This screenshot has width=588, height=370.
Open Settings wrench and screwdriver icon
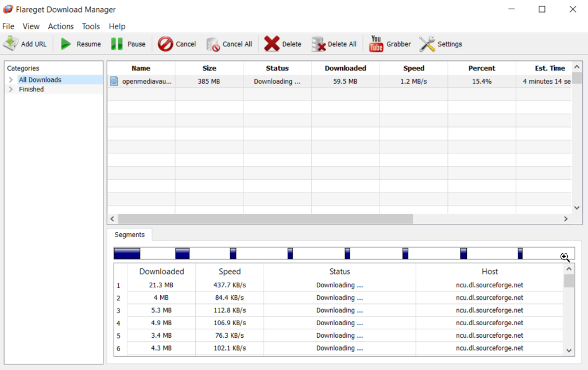tap(427, 44)
